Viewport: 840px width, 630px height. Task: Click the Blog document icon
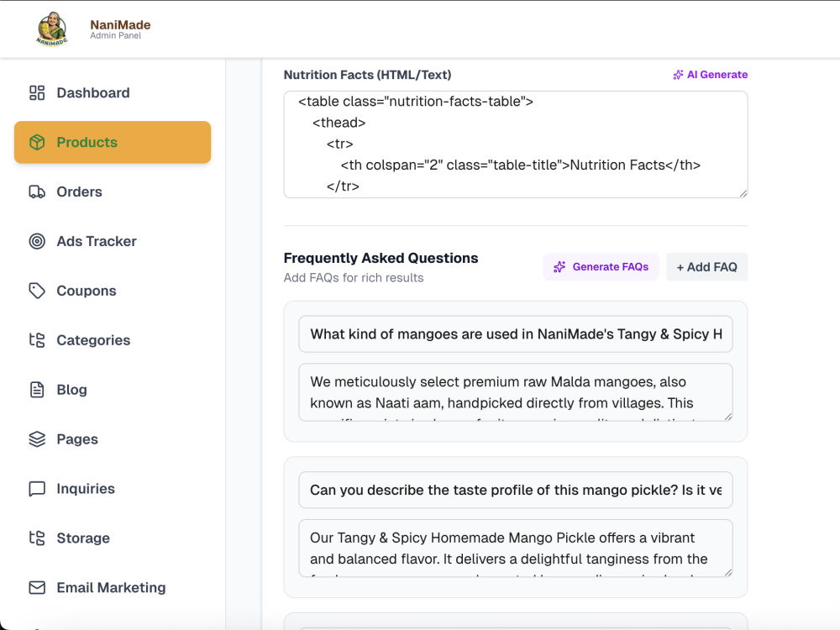point(37,390)
